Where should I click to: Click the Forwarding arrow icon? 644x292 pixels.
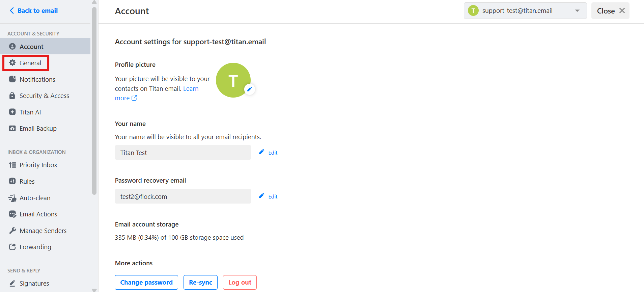click(12, 247)
